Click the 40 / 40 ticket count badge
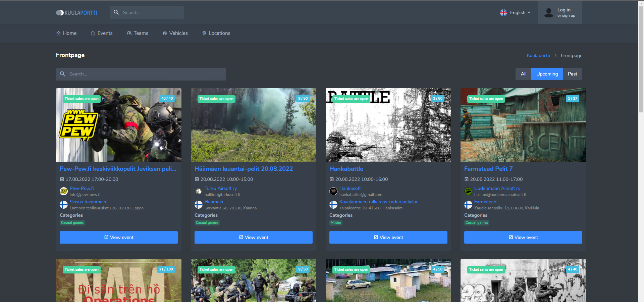 pyautogui.click(x=167, y=99)
